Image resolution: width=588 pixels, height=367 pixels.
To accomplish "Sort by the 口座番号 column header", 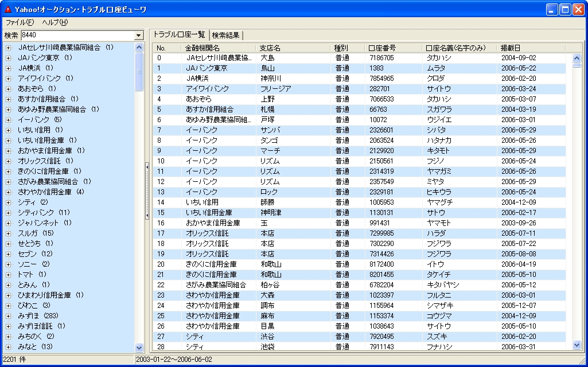I will pos(394,48).
